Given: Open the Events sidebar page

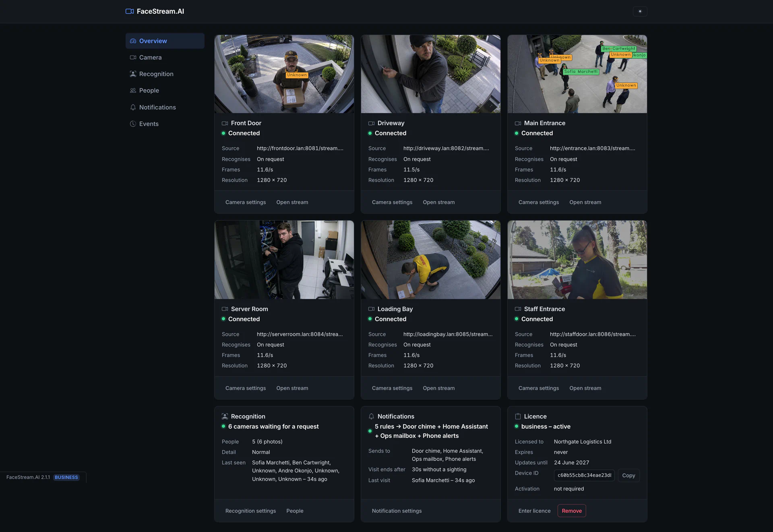Looking at the screenshot, I should coord(165,124).
